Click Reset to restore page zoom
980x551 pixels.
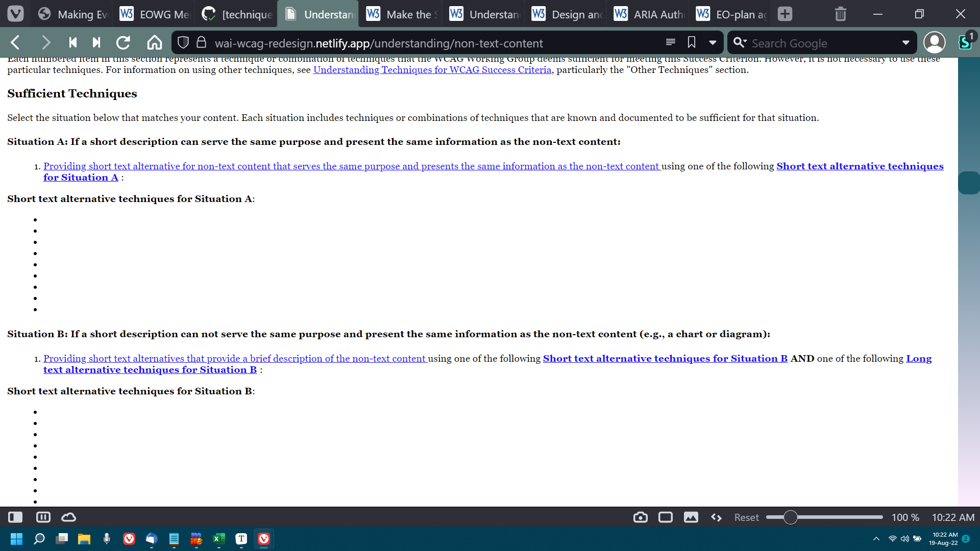tap(746, 517)
